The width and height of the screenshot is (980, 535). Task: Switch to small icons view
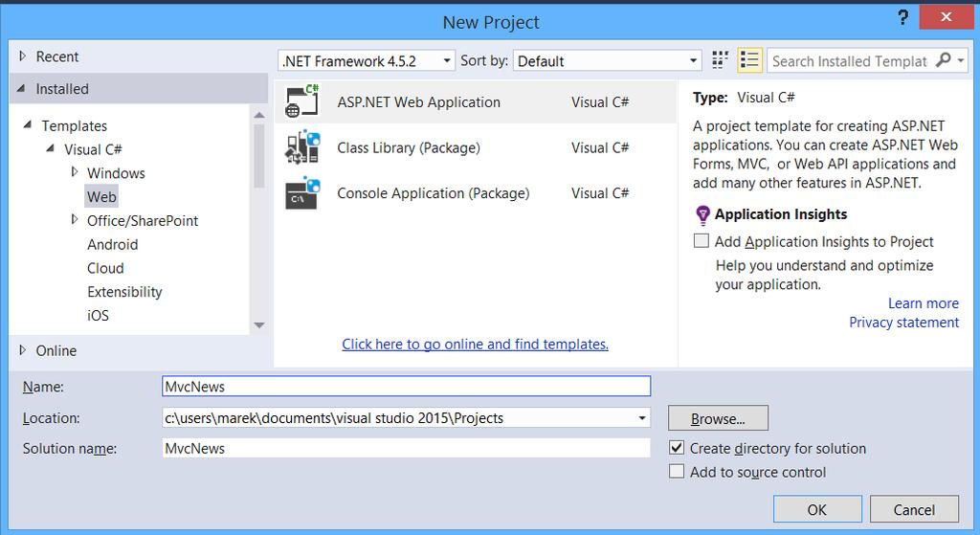720,60
